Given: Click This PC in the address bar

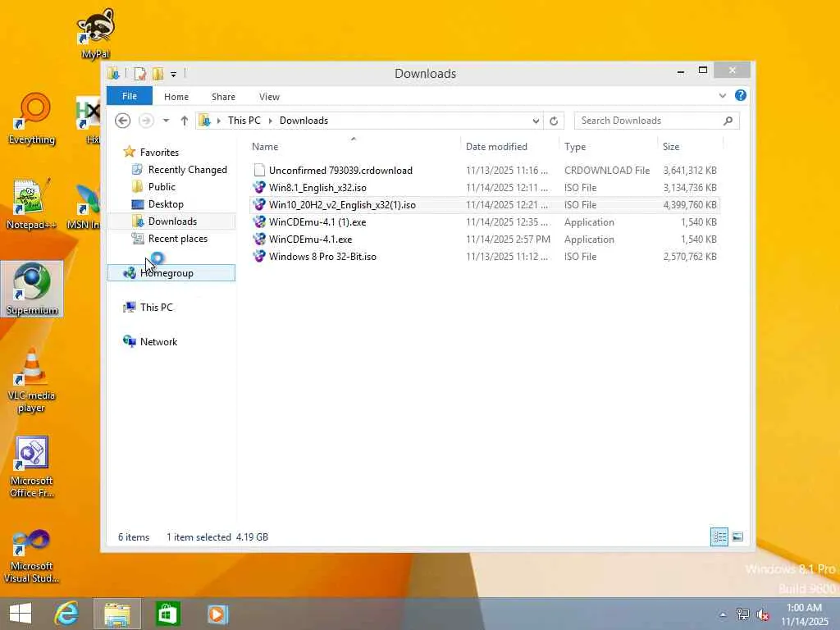Looking at the screenshot, I should click(244, 121).
